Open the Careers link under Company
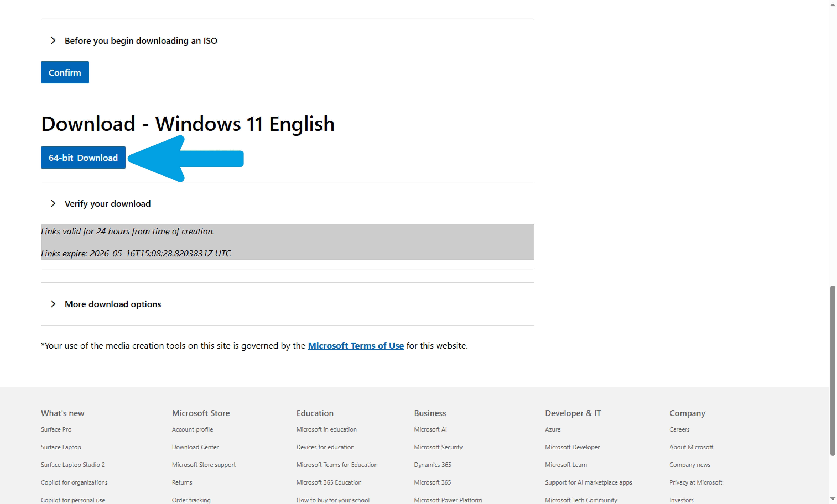Screen dimensions: 837x504 click(679, 429)
